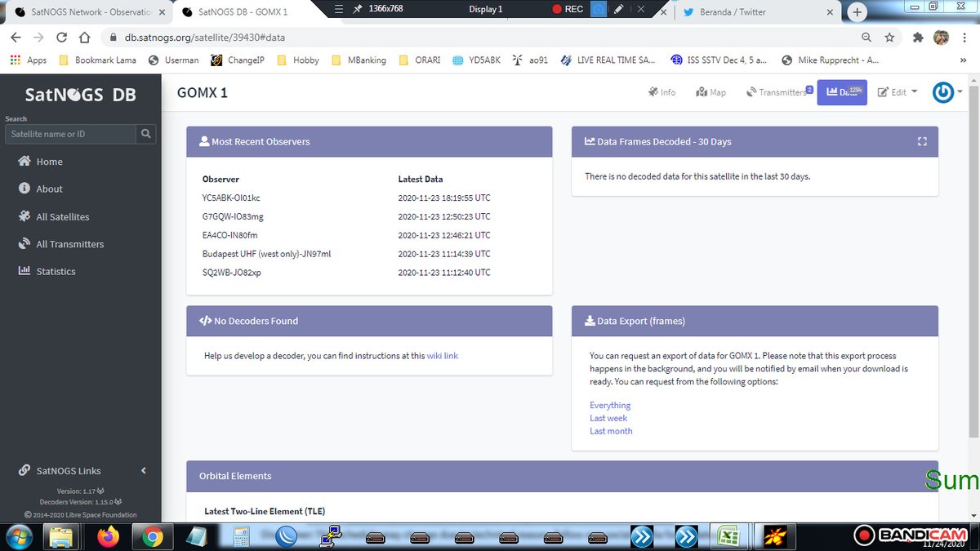Open the Chrome Extensions puzzle icon

coord(919,38)
